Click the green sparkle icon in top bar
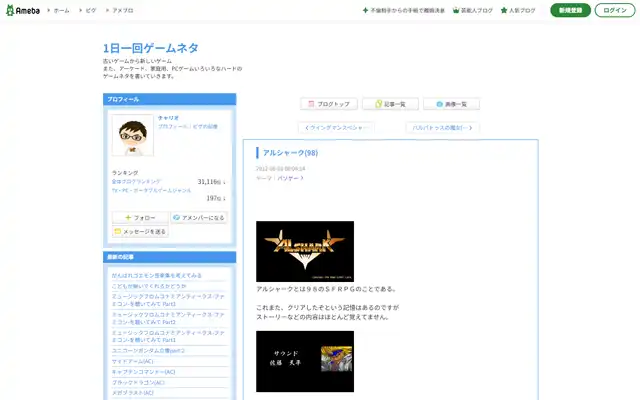Screen dimensions: 640x400 [x=365, y=10]
